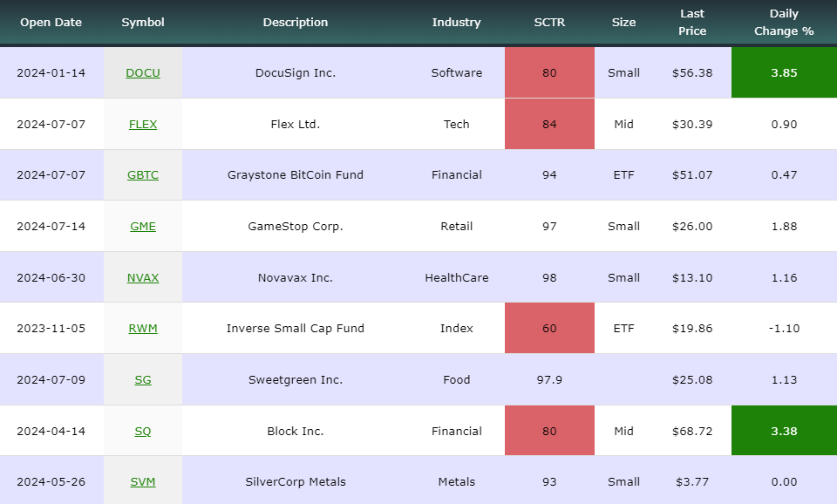Click the Tech industry cell

point(456,124)
